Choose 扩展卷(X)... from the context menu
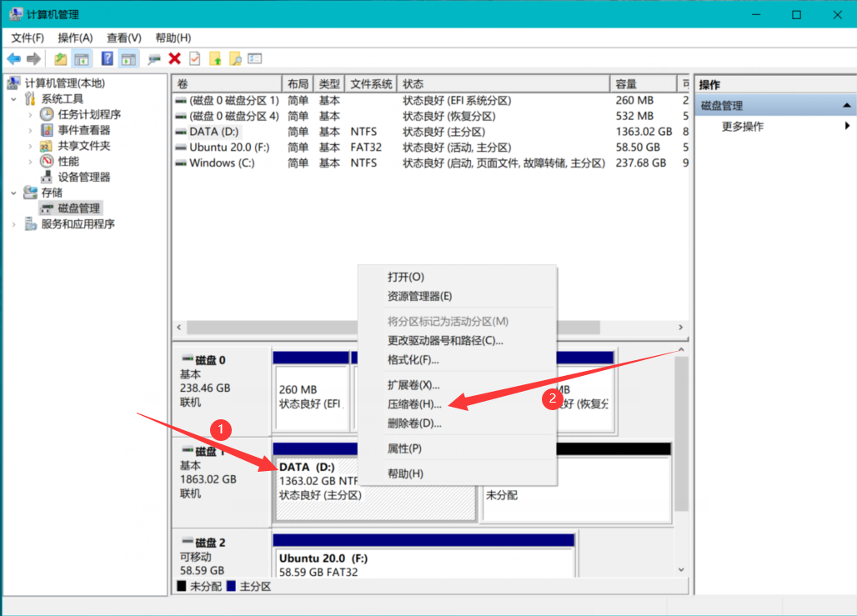The width and height of the screenshot is (857, 616). click(458, 385)
